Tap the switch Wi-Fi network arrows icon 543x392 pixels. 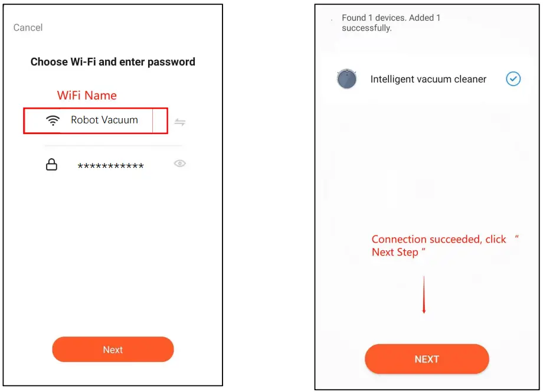(180, 122)
